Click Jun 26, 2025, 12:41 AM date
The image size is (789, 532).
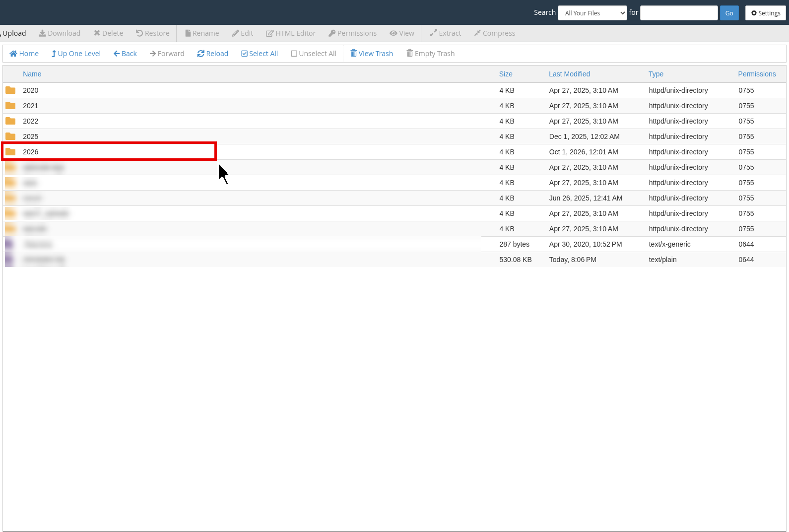(586, 198)
